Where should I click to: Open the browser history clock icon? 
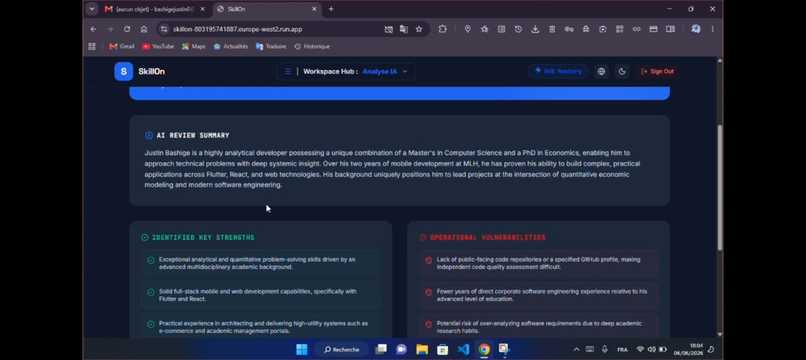518,29
